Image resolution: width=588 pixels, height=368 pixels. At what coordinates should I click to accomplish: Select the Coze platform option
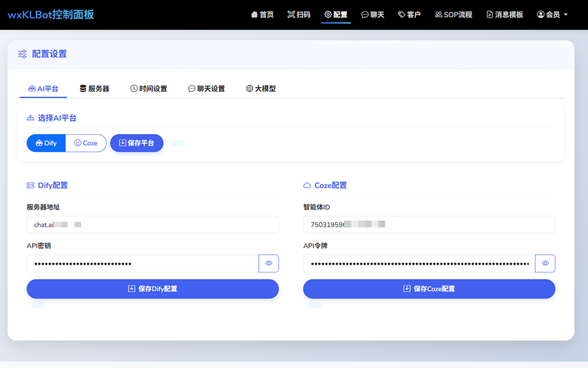[86, 143]
